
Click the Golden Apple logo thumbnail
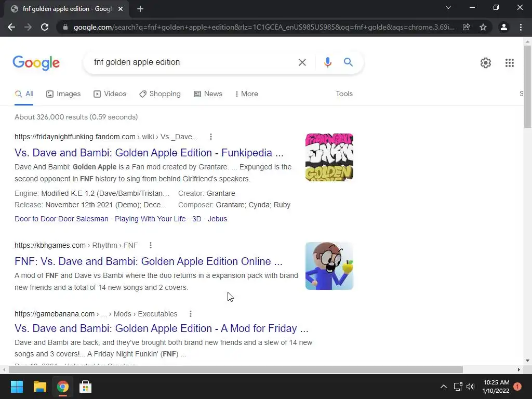coord(329,157)
